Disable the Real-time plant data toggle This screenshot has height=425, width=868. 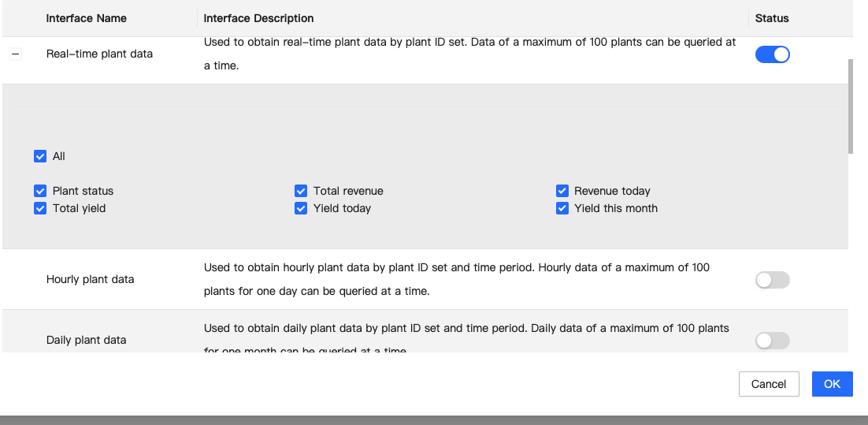coord(772,54)
